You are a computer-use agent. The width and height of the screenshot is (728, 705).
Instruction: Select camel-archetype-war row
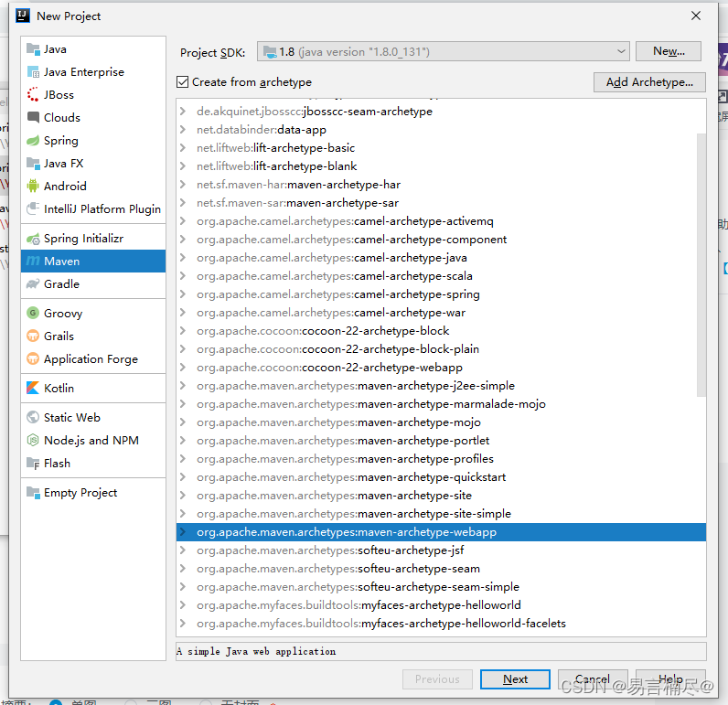[441, 313]
